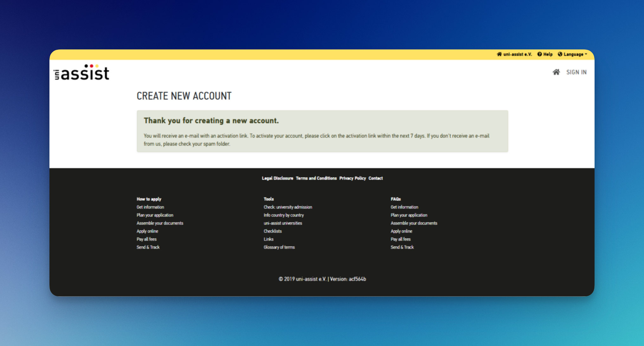Click Get information under FAQs
Image resolution: width=644 pixels, height=346 pixels.
pos(404,207)
